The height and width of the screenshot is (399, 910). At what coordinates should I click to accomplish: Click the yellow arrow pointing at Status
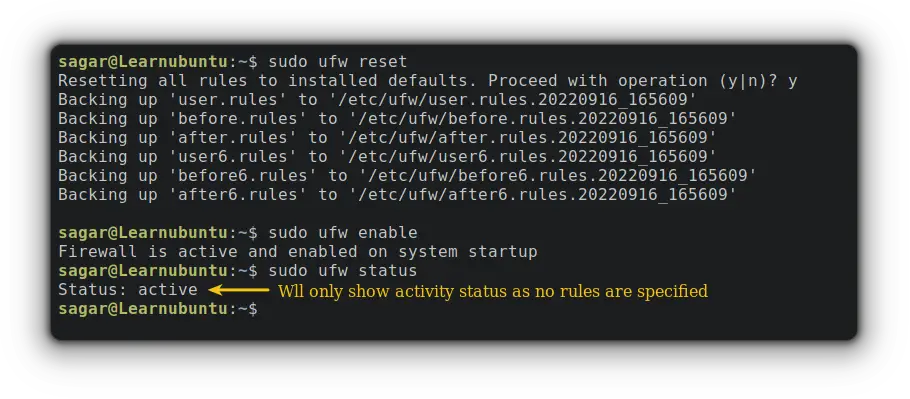click(x=239, y=289)
